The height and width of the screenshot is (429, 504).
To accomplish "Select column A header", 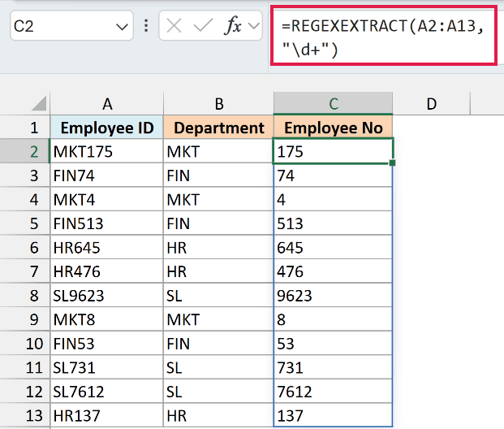I will tap(106, 104).
